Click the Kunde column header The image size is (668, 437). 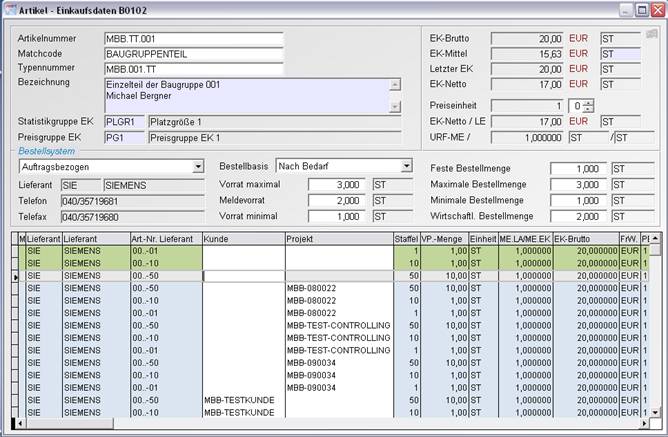(x=242, y=239)
